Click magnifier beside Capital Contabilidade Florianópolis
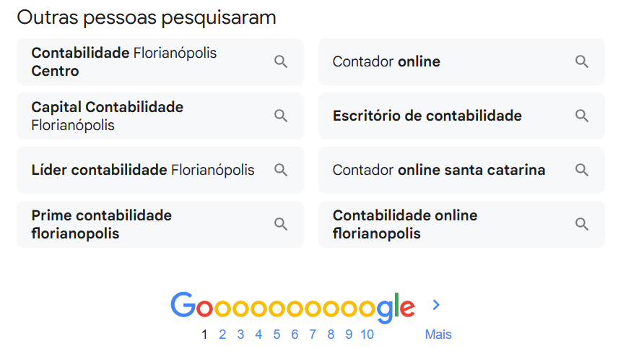 point(281,116)
